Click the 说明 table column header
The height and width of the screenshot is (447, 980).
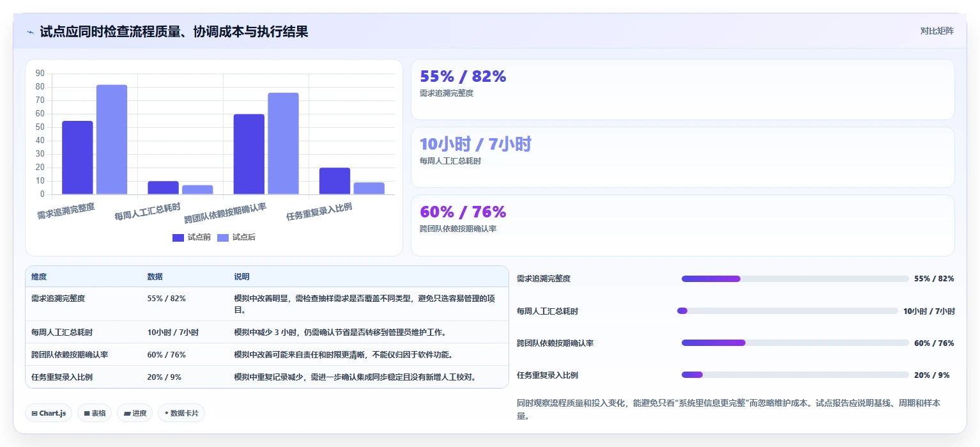241,277
